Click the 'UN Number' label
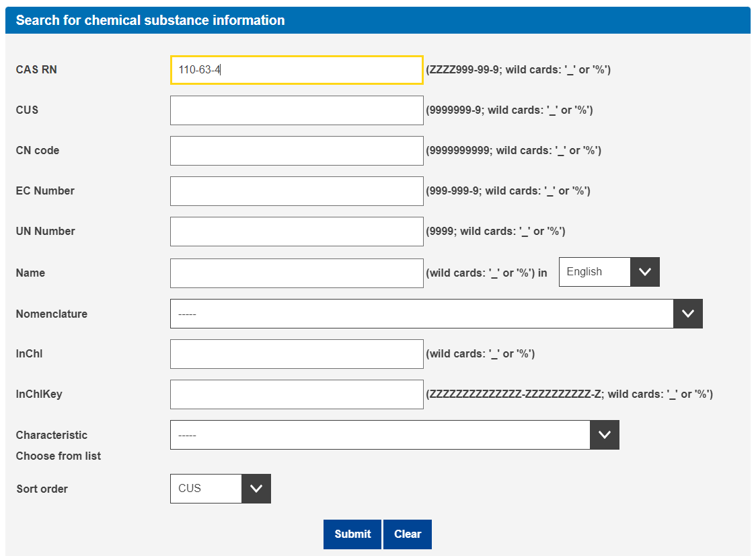Viewport: 756px width, 556px height. coord(45,231)
